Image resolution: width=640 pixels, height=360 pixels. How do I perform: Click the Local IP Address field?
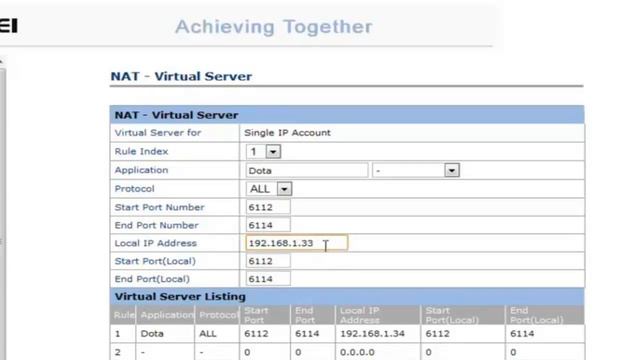(297, 243)
